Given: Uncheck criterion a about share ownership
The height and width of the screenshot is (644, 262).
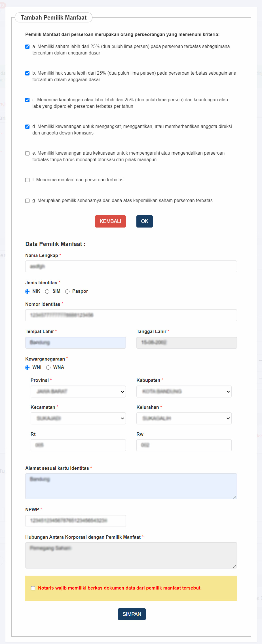Looking at the screenshot, I should tap(28, 47).
